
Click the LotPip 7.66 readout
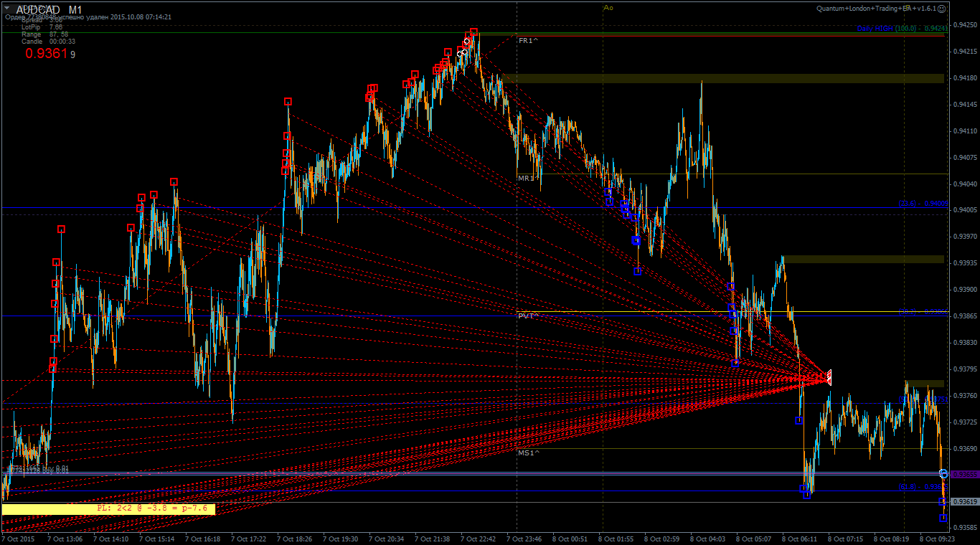coord(42,27)
